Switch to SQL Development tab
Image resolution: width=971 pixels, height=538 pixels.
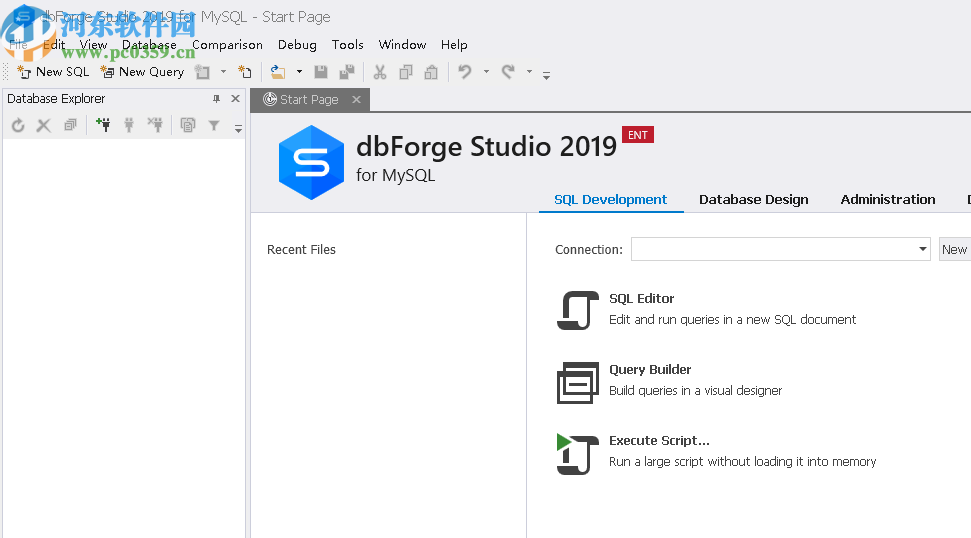click(x=611, y=199)
